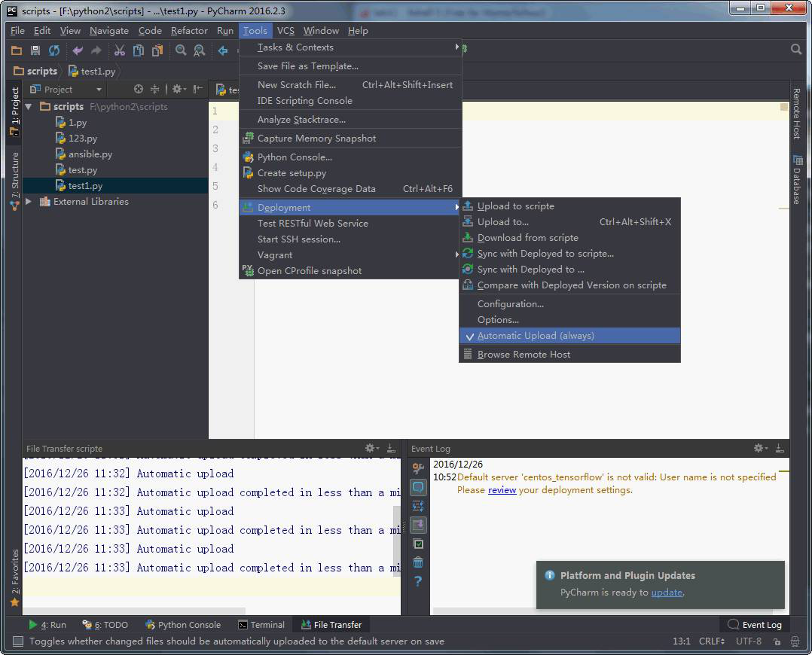Open File Transfer panel settings gear

click(x=371, y=448)
